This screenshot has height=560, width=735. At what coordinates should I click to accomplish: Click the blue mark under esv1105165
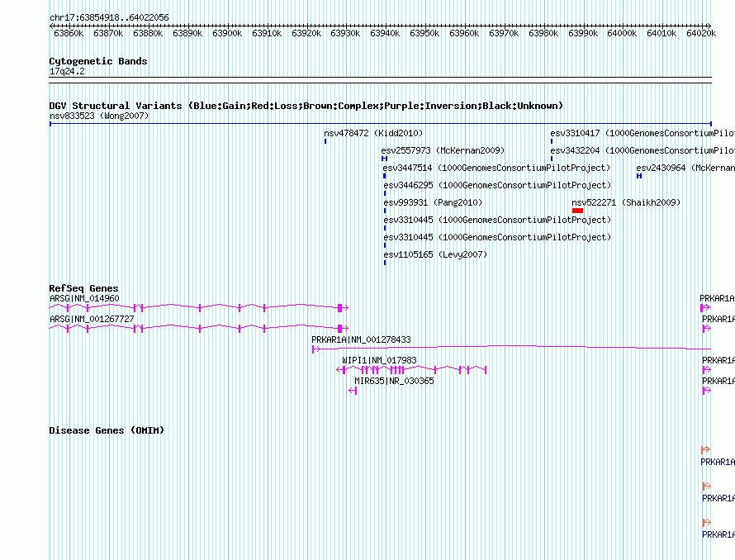tap(385, 263)
